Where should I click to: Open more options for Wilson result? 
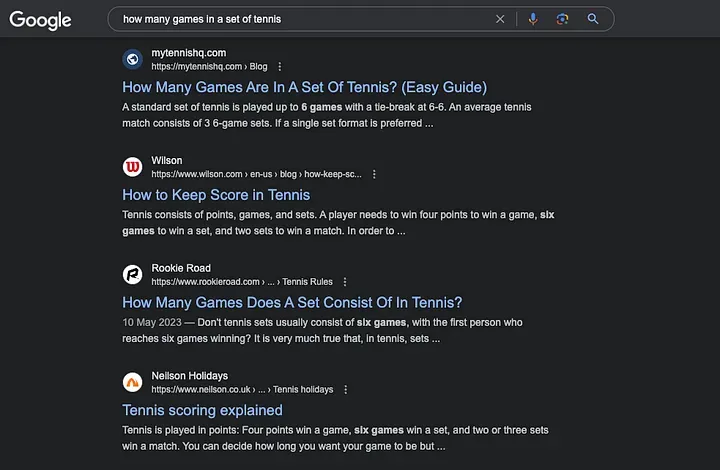(x=374, y=174)
